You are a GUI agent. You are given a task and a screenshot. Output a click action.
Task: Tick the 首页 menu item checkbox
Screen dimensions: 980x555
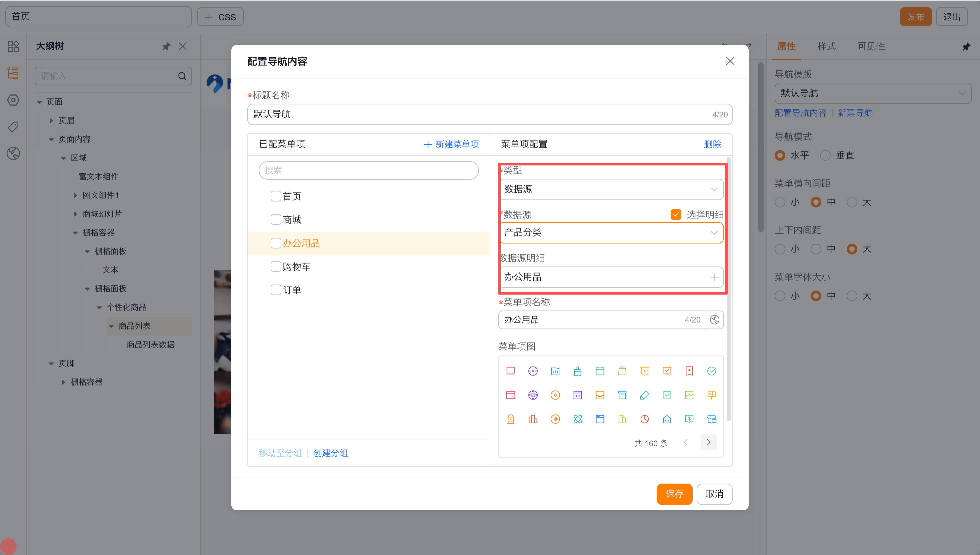[x=275, y=196]
